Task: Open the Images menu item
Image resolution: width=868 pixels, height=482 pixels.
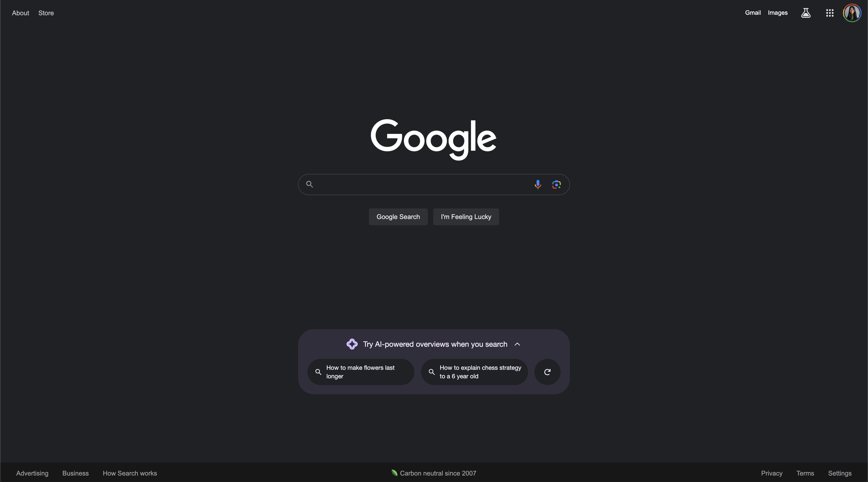Action: coord(777,12)
